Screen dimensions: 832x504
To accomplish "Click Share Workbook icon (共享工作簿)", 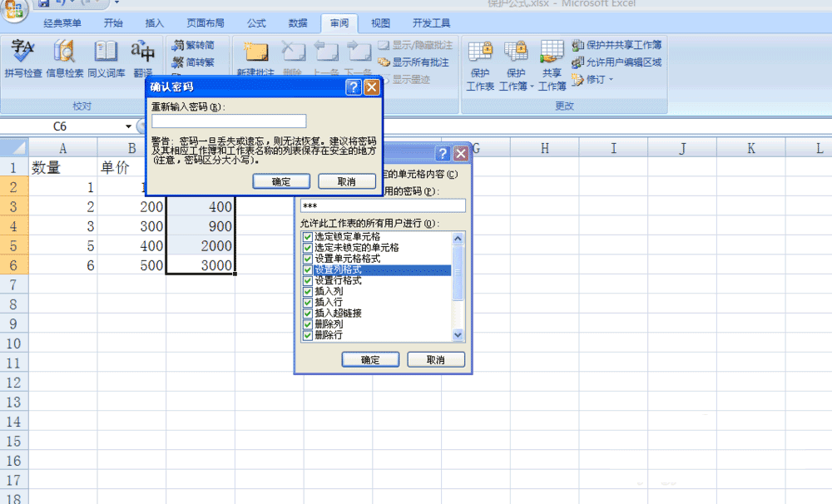I will [x=552, y=66].
